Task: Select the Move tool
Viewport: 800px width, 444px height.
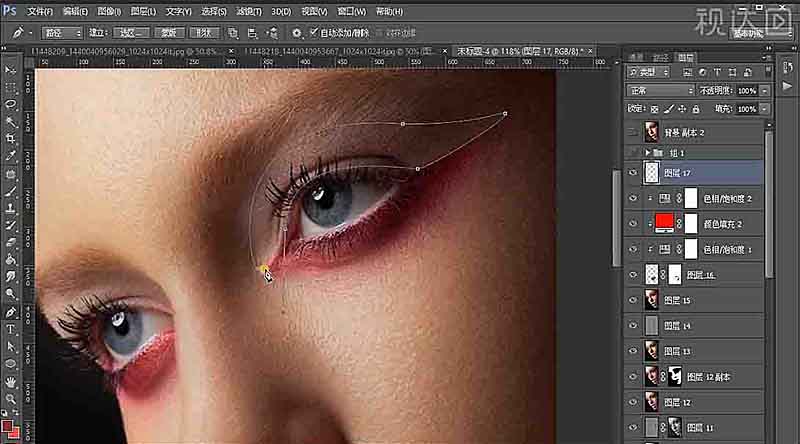Action: pos(10,70)
